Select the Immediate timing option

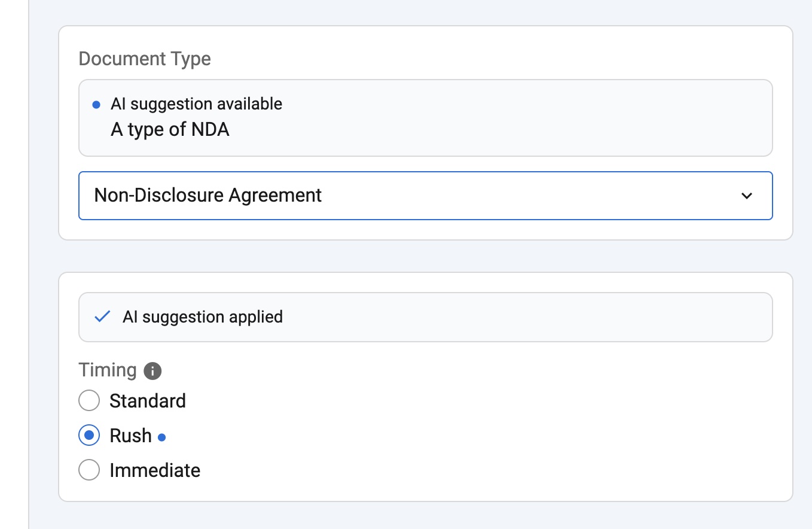point(88,470)
